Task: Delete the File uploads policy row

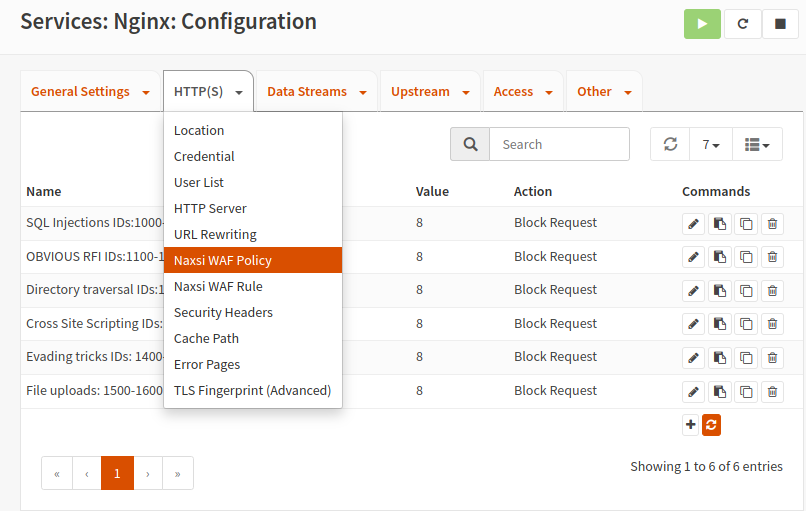Action: (x=772, y=391)
